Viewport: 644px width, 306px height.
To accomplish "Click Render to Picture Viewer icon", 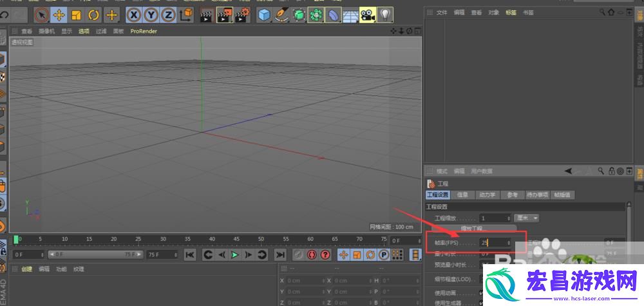I will [225, 15].
